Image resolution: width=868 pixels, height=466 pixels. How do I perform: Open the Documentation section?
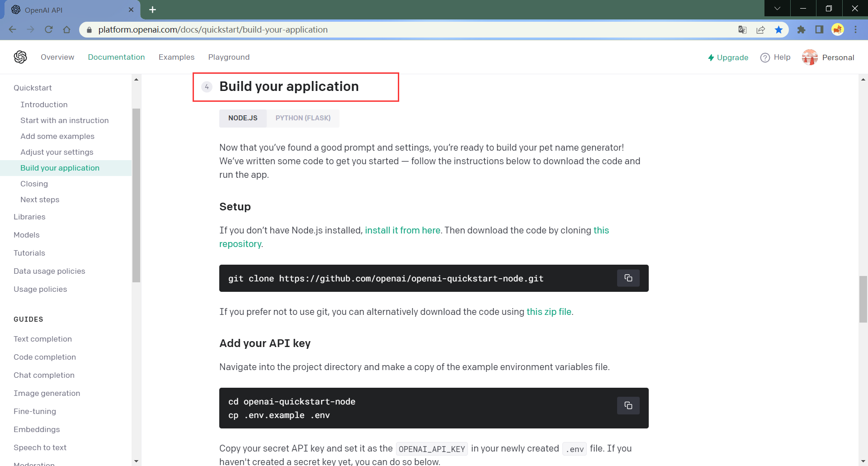coord(116,57)
